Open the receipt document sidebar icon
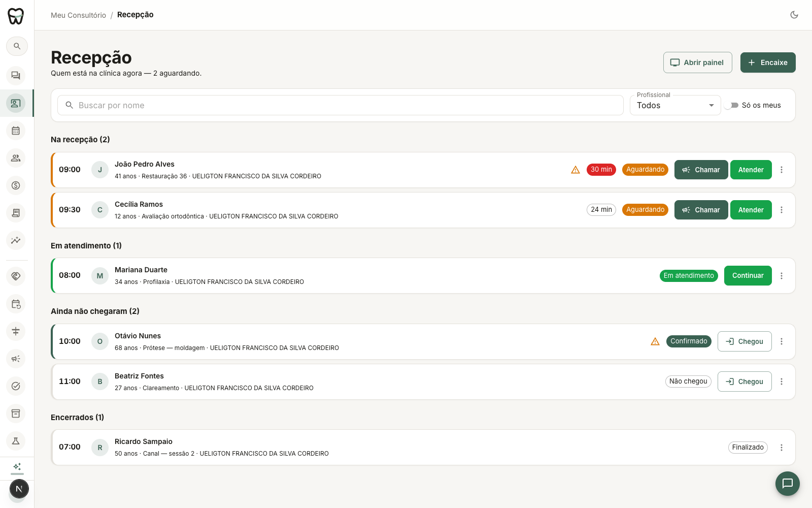 point(16,213)
